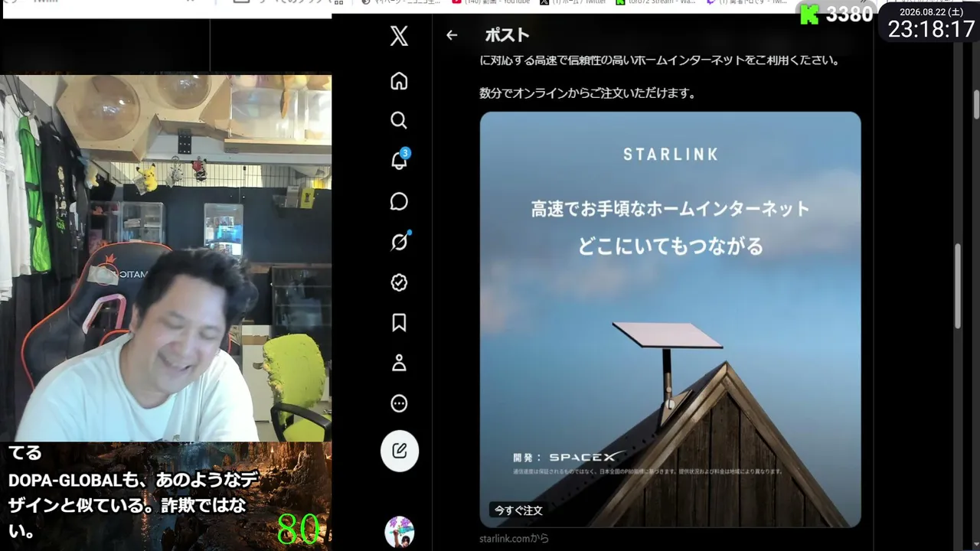Click the green K viewer count 3380

836,14
